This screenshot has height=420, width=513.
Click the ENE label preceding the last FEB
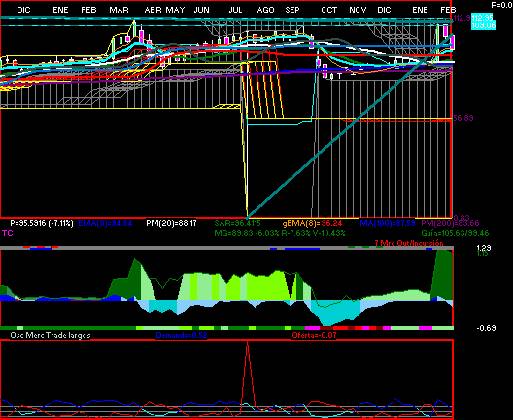(x=420, y=10)
